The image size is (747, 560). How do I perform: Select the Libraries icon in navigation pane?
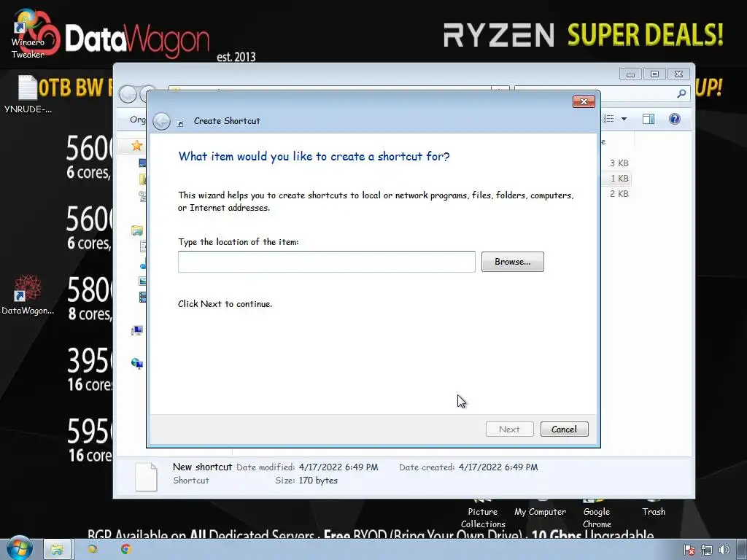[x=136, y=231]
